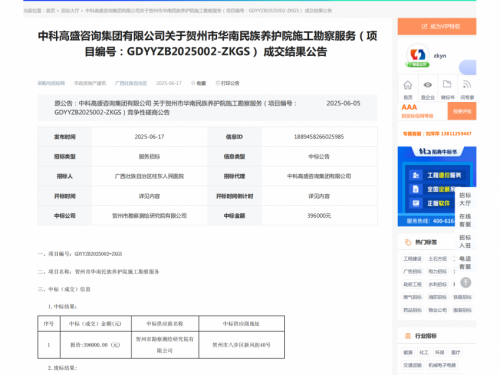Viewport: 500px width, 375px height.
Task: Open 招标大厅 in breadcrumb
Action: pyautogui.click(x=70, y=11)
